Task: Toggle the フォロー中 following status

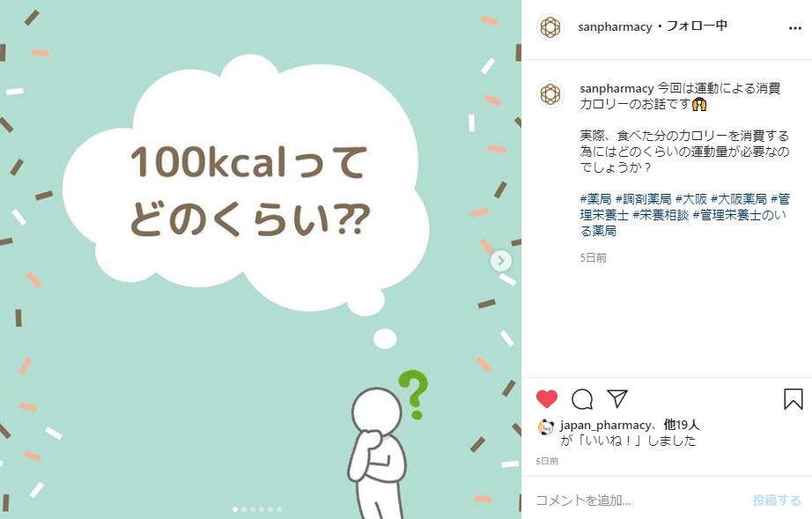Action: [697, 26]
